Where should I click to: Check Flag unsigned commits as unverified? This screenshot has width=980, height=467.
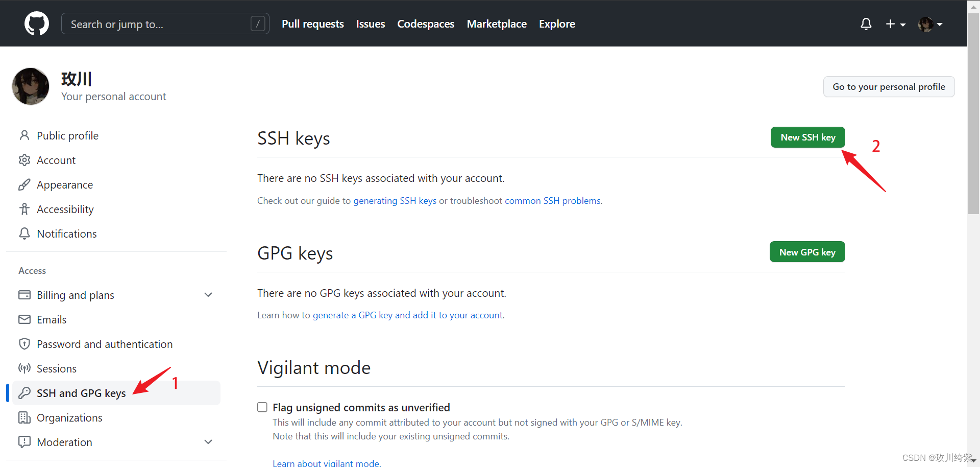click(x=262, y=407)
